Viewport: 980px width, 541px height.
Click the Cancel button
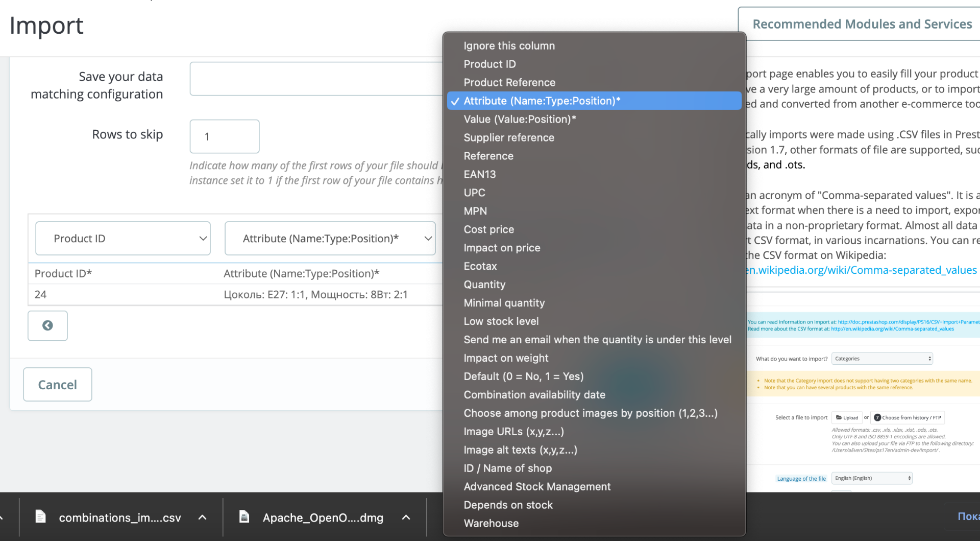pos(58,385)
